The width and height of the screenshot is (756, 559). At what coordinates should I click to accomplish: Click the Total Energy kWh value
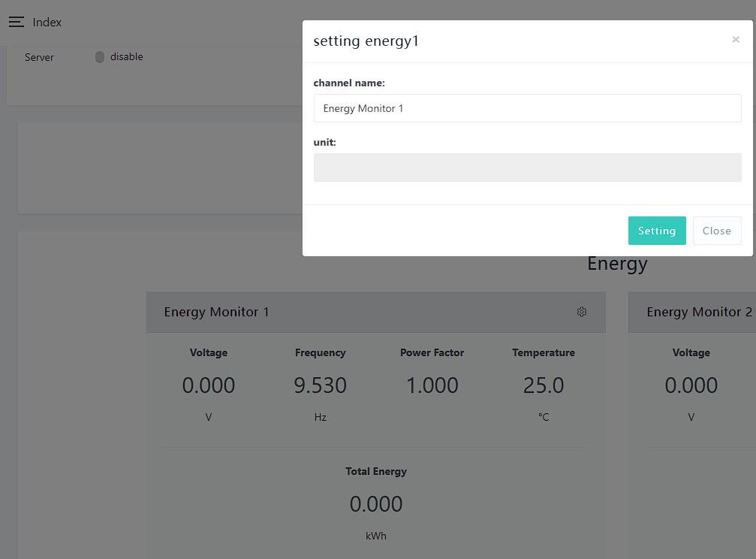coord(376,504)
